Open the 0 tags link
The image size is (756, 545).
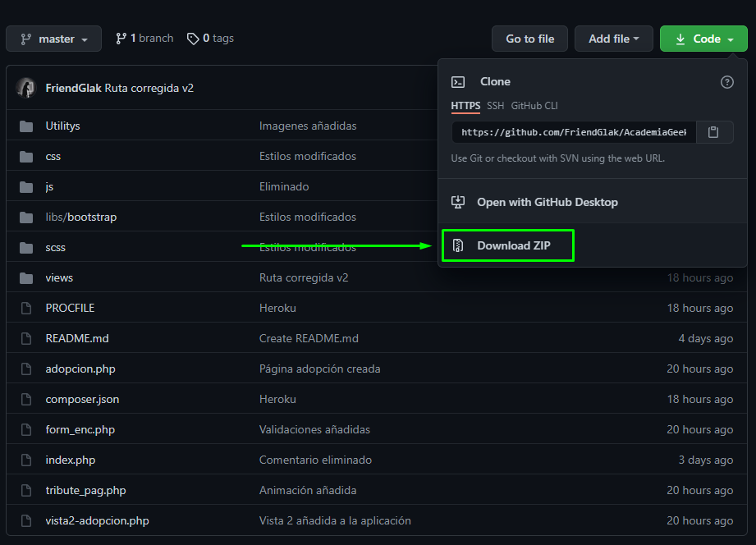(x=210, y=39)
